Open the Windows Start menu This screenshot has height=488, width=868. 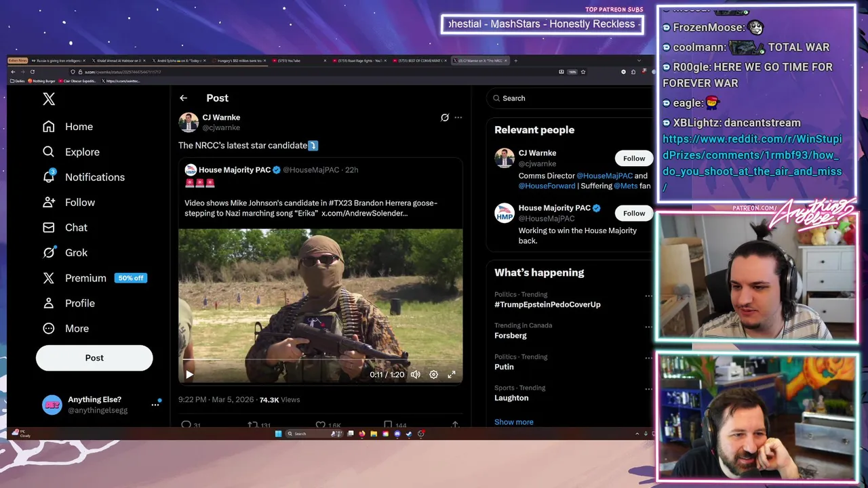click(278, 434)
